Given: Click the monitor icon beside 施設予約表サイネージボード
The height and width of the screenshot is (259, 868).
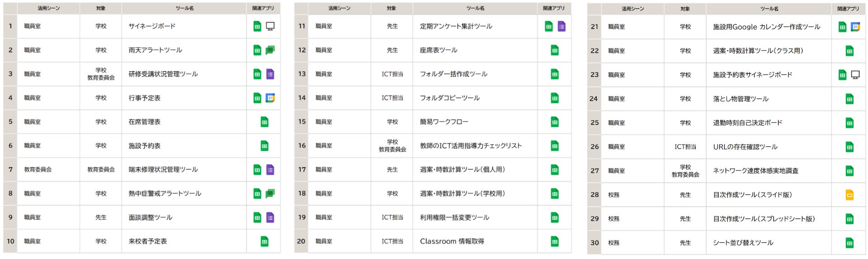Looking at the screenshot, I should (855, 75).
